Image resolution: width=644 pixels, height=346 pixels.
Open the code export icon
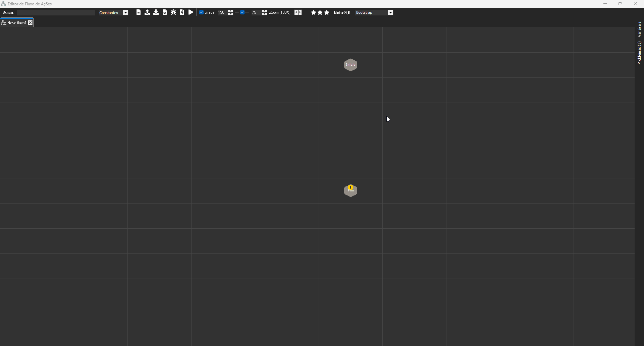[x=165, y=12]
